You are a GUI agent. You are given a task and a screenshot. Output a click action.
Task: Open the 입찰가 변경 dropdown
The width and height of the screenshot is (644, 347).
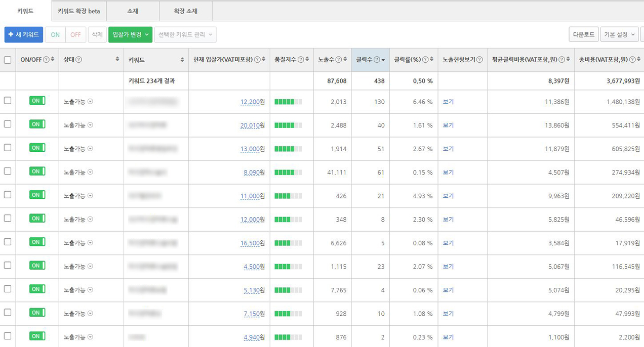pyautogui.click(x=130, y=34)
